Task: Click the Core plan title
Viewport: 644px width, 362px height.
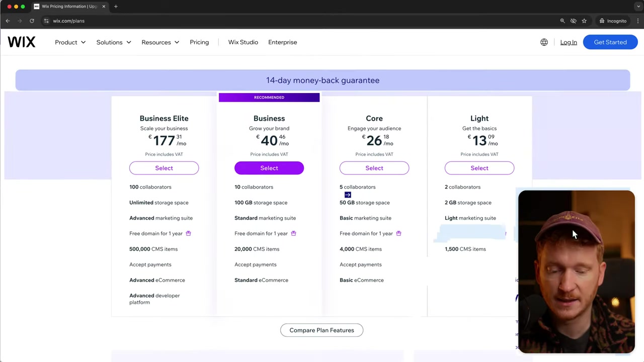Action: click(x=374, y=118)
